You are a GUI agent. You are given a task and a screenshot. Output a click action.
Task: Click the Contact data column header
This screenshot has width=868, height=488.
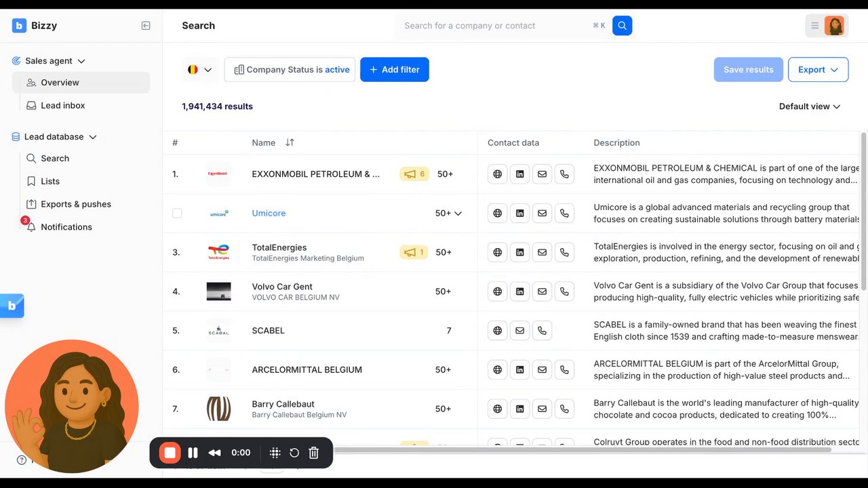pyautogui.click(x=513, y=143)
